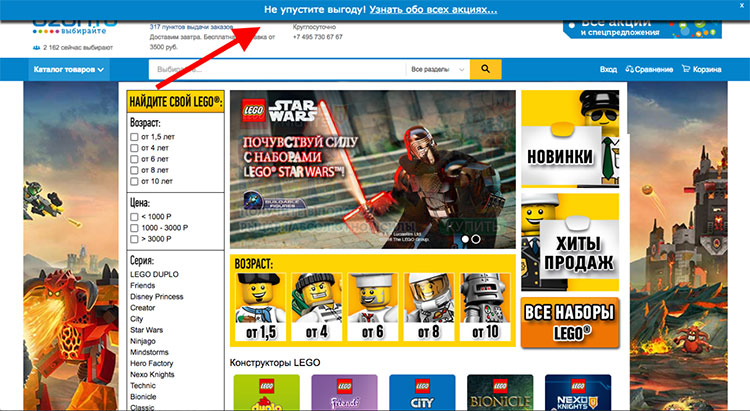Open the LEGO Friends series tile
The width and height of the screenshot is (750, 411).
click(x=344, y=392)
